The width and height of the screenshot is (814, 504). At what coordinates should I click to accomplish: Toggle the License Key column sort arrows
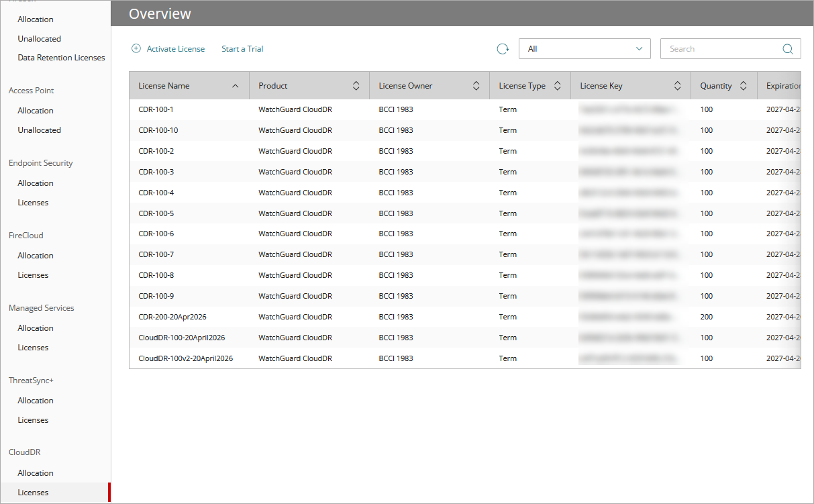tap(677, 86)
